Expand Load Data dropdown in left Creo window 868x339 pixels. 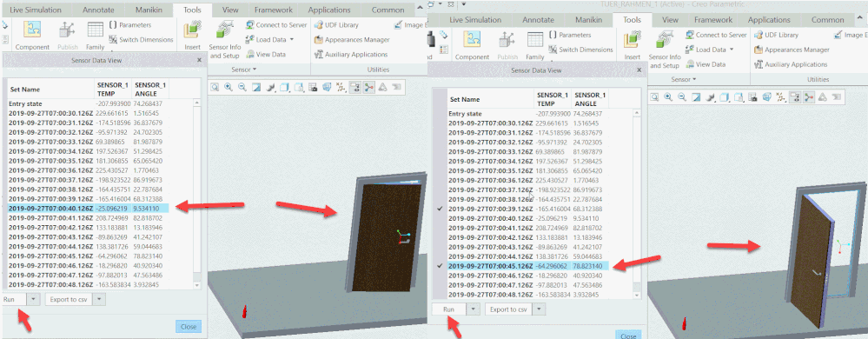291,39
